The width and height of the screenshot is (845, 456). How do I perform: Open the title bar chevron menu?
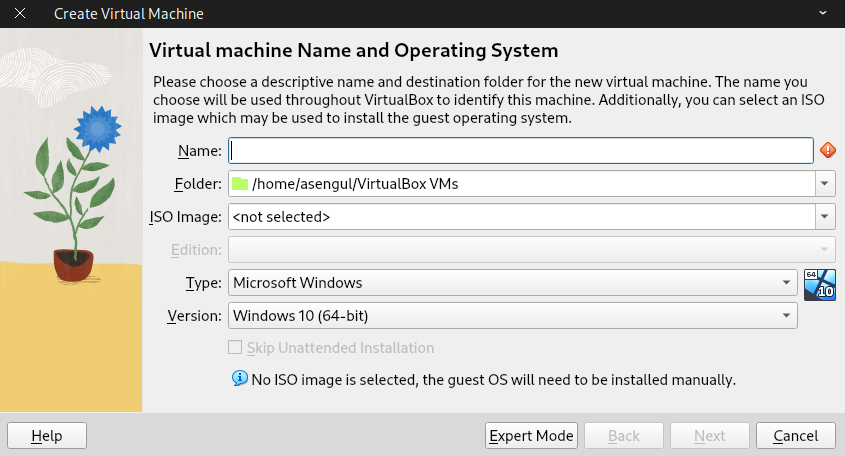[x=822, y=13]
